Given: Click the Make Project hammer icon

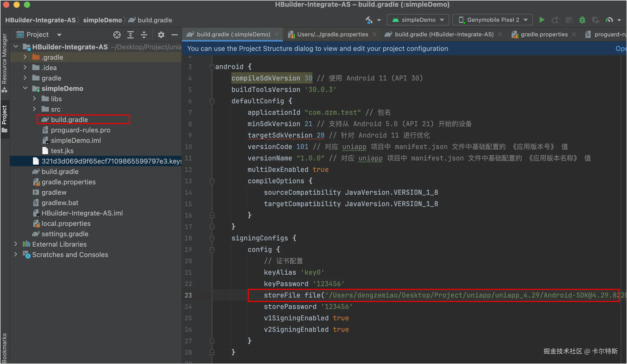Looking at the screenshot, I should click(369, 20).
